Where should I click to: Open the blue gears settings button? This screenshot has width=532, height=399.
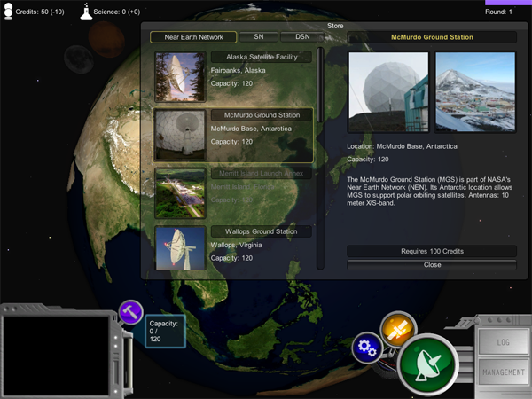point(367,348)
